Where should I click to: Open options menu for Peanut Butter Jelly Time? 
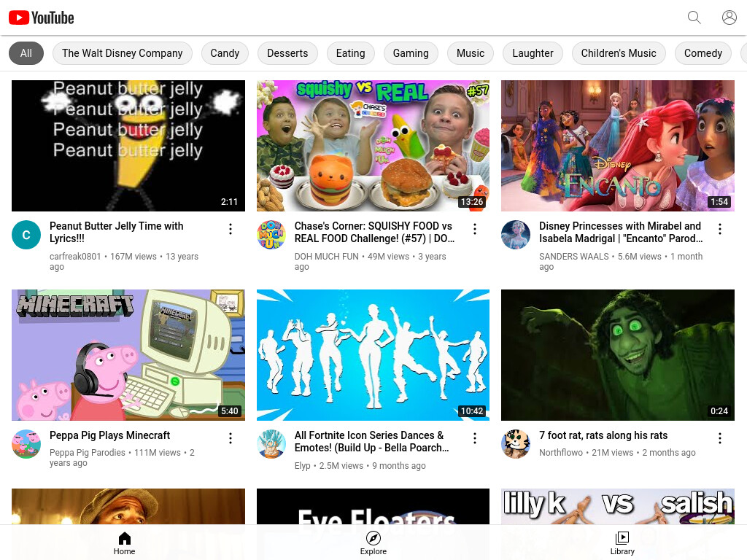[x=230, y=229]
